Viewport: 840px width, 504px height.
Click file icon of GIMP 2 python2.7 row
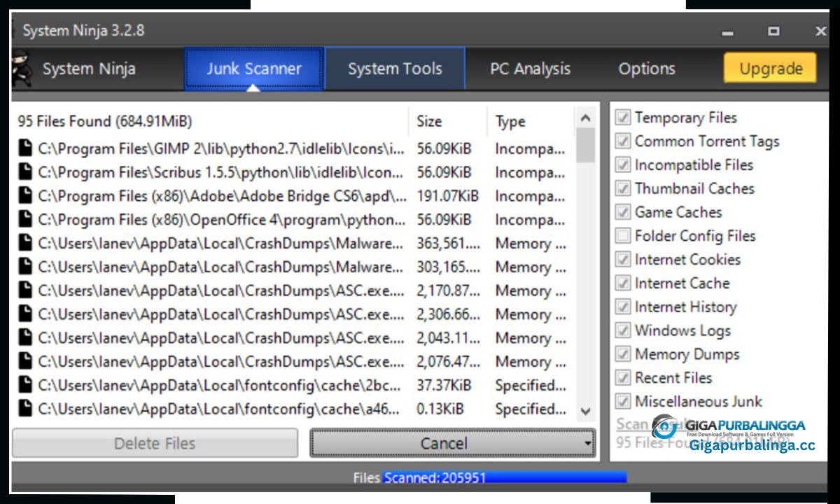coord(25,148)
